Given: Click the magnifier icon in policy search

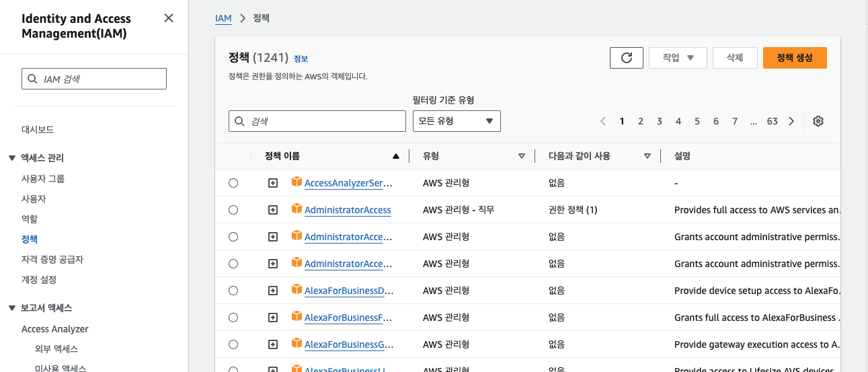Looking at the screenshot, I should [x=240, y=121].
